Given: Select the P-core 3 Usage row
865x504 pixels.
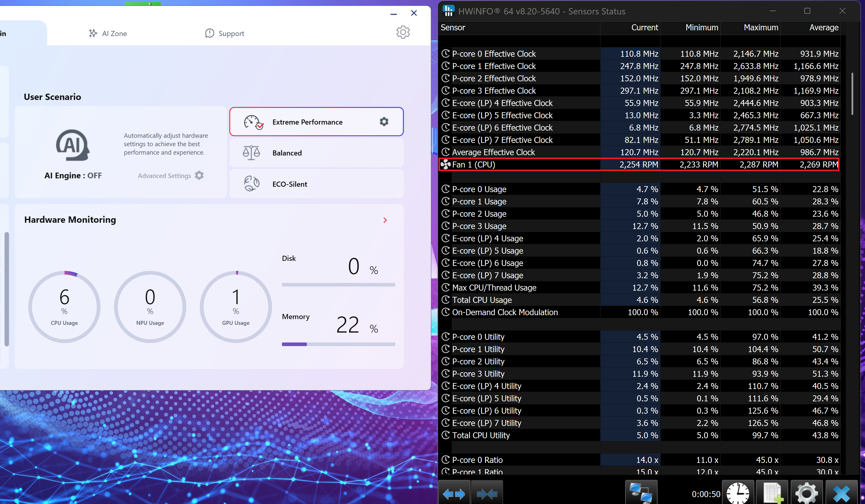Looking at the screenshot, I should pos(639,226).
